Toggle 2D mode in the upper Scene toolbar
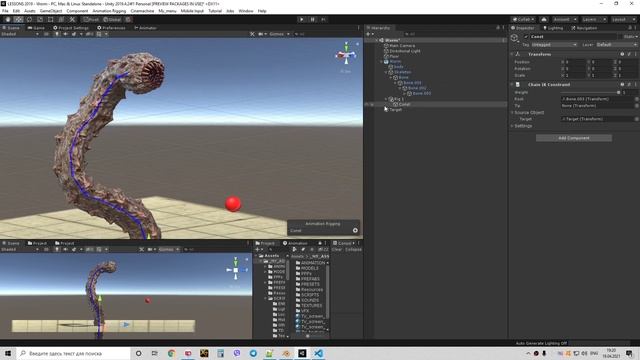This screenshot has height=360, width=640. tap(46, 34)
